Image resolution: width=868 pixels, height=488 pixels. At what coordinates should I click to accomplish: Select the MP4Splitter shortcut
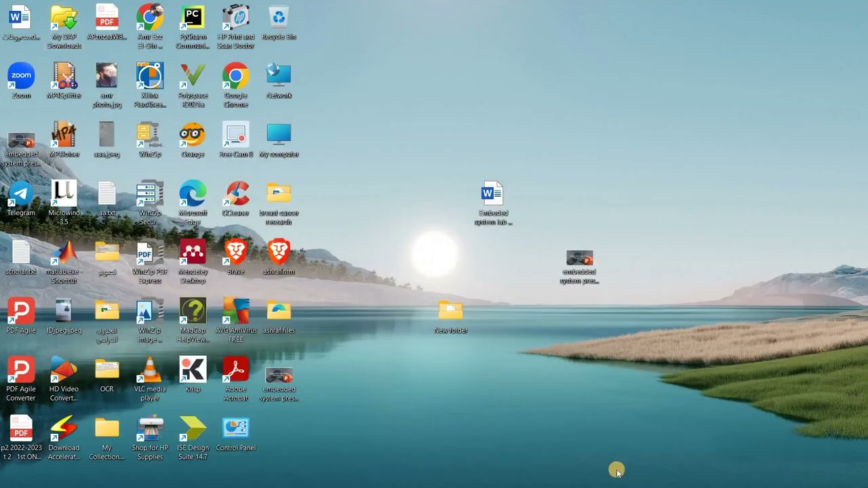pyautogui.click(x=64, y=81)
